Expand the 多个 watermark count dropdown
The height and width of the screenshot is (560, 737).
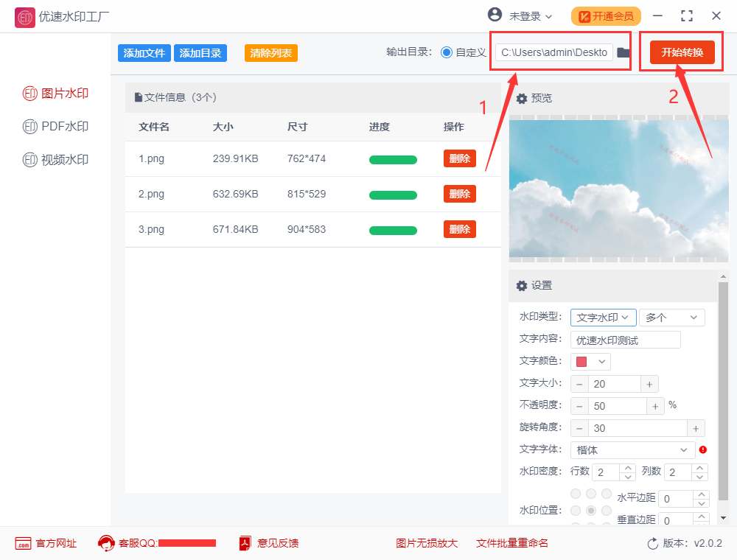671,318
